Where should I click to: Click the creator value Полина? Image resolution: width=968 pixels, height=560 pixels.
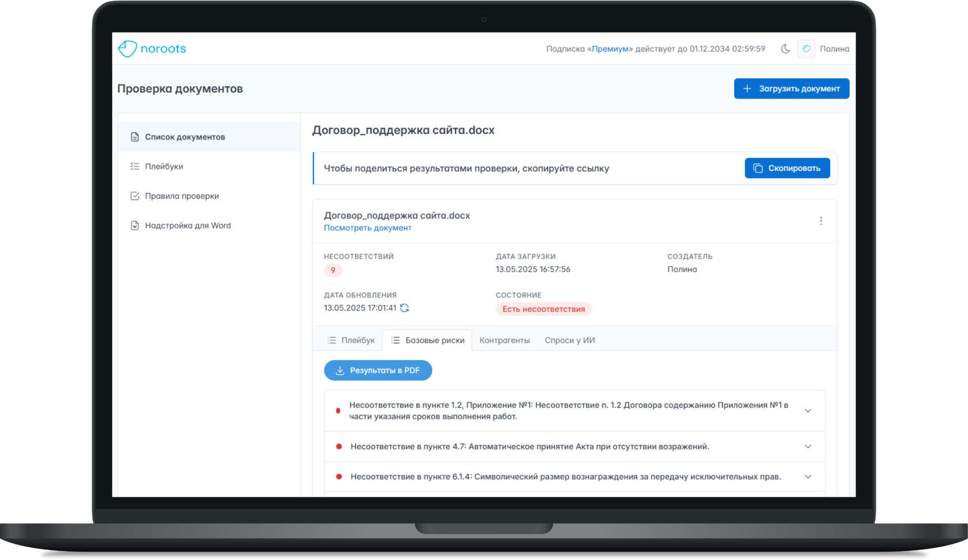[x=682, y=270]
